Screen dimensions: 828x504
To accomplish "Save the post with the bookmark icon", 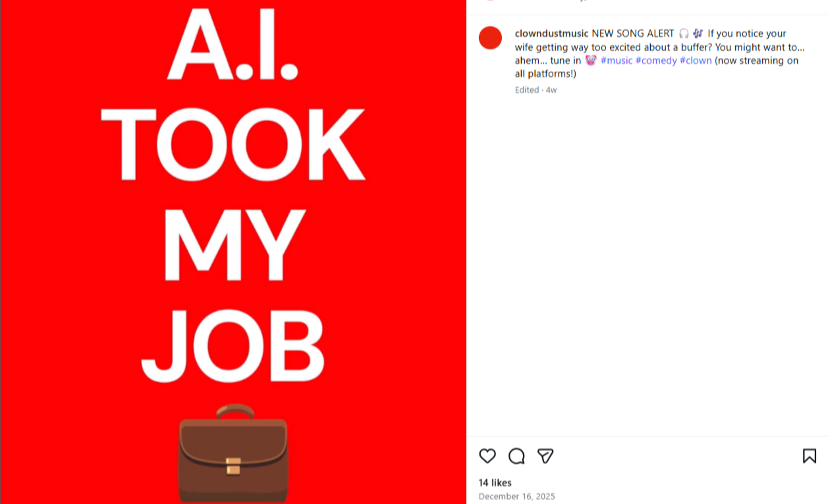I will click(x=810, y=456).
